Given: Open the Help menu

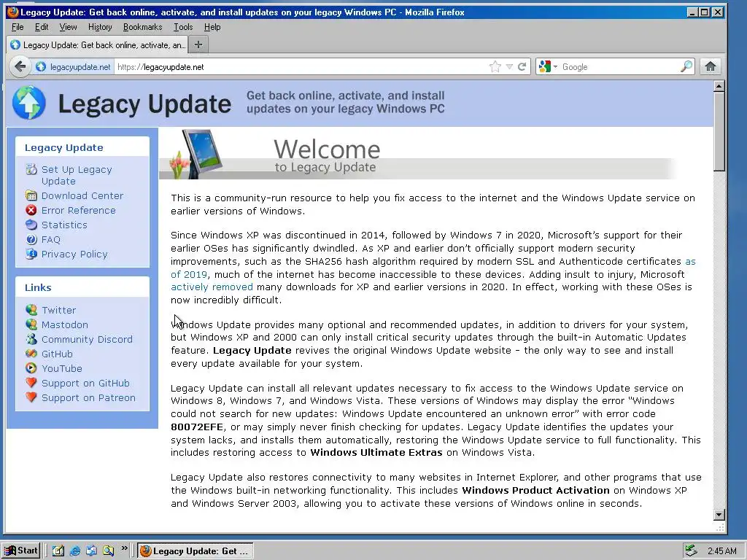Looking at the screenshot, I should [212, 27].
